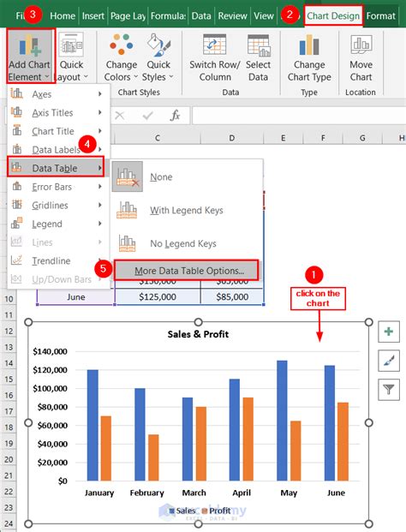Open Quick Layout options

click(x=70, y=56)
